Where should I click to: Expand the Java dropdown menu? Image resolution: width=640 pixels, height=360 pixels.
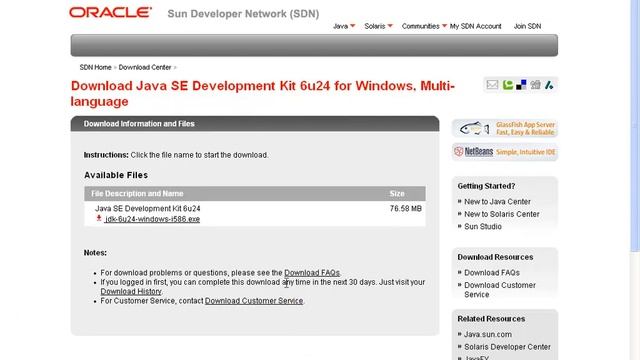344,26
